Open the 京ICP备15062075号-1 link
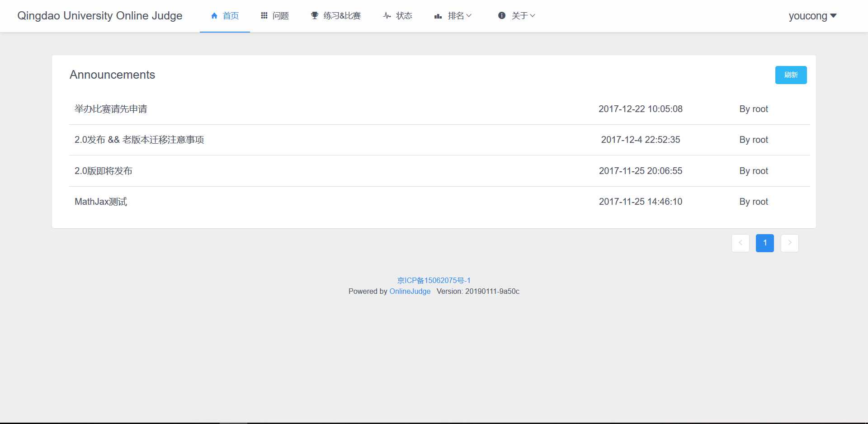 [434, 280]
